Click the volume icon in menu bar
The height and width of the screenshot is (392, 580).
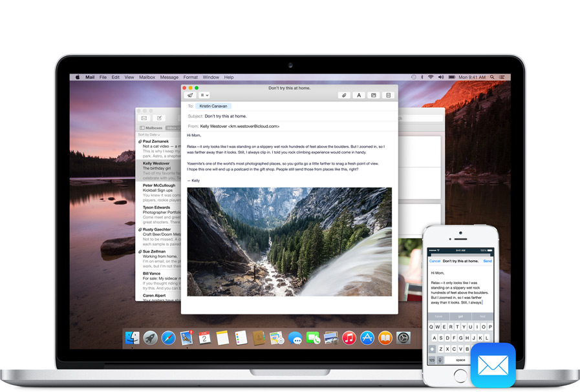coord(441,77)
